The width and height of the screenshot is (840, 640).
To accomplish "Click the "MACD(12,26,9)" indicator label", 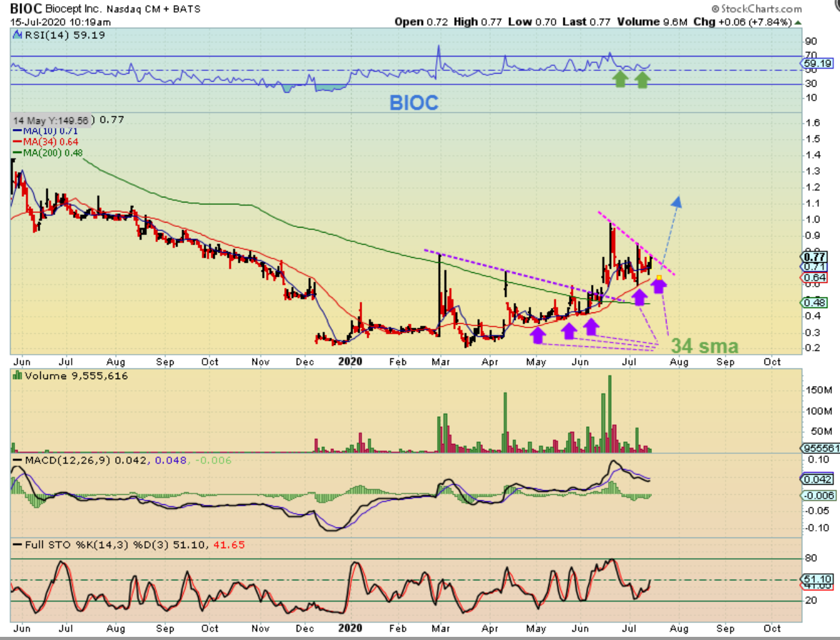I will pyautogui.click(x=67, y=460).
